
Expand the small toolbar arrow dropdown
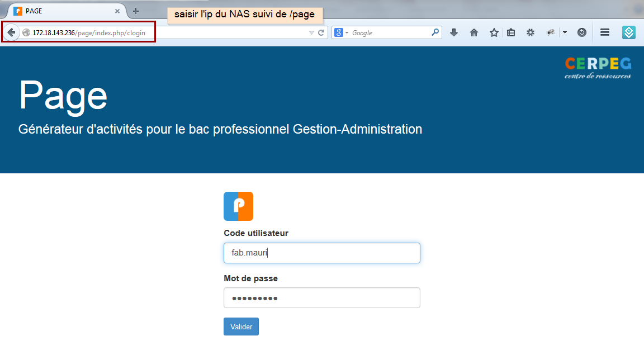pyautogui.click(x=565, y=32)
